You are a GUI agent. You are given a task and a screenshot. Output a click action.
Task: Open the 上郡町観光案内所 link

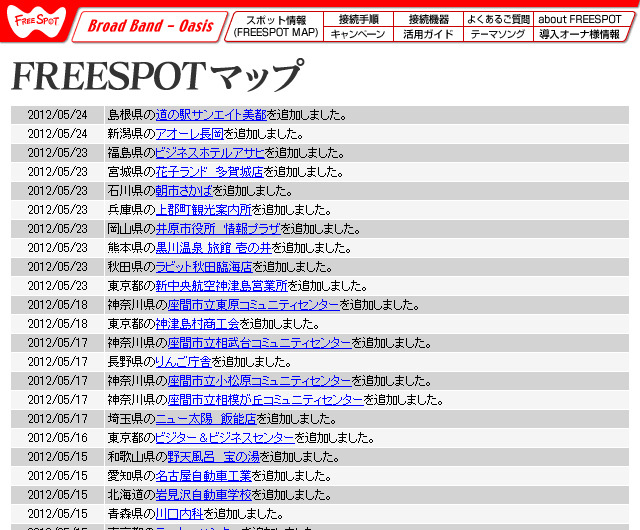[x=204, y=209]
